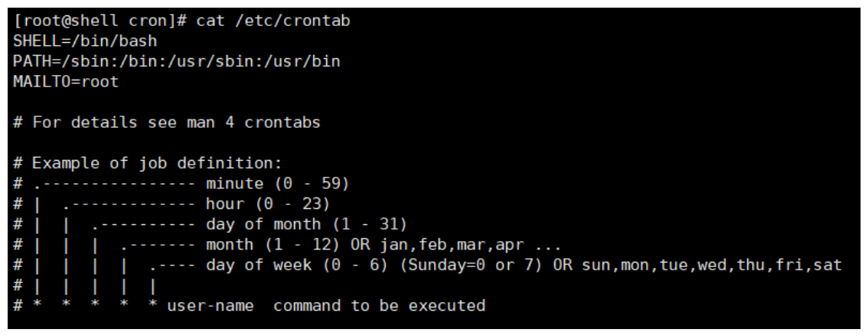This screenshot has height=336, width=868.
Task: Click the "cat" command in the prompt line
Action: coord(210,21)
